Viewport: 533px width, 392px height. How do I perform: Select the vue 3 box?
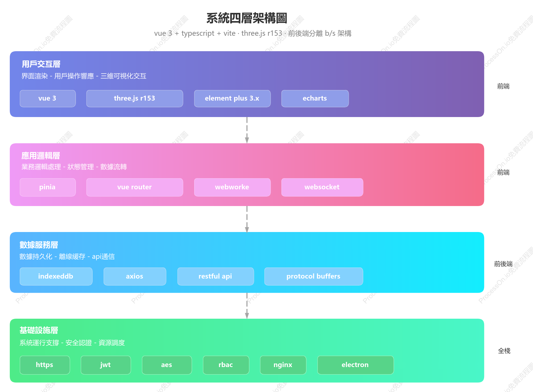point(48,99)
